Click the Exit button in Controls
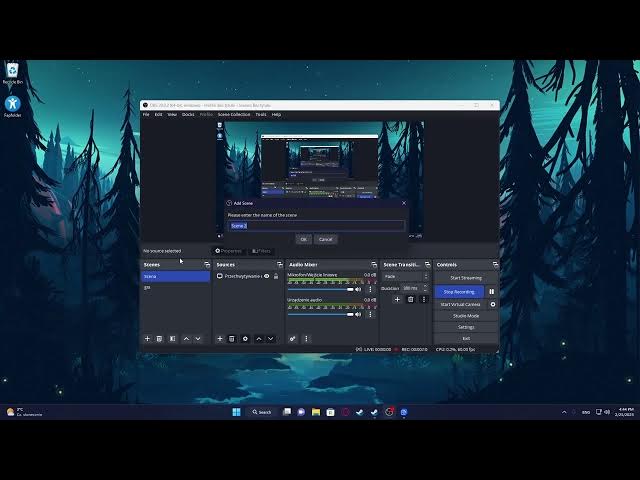This screenshot has height=480, width=640. (x=466, y=338)
